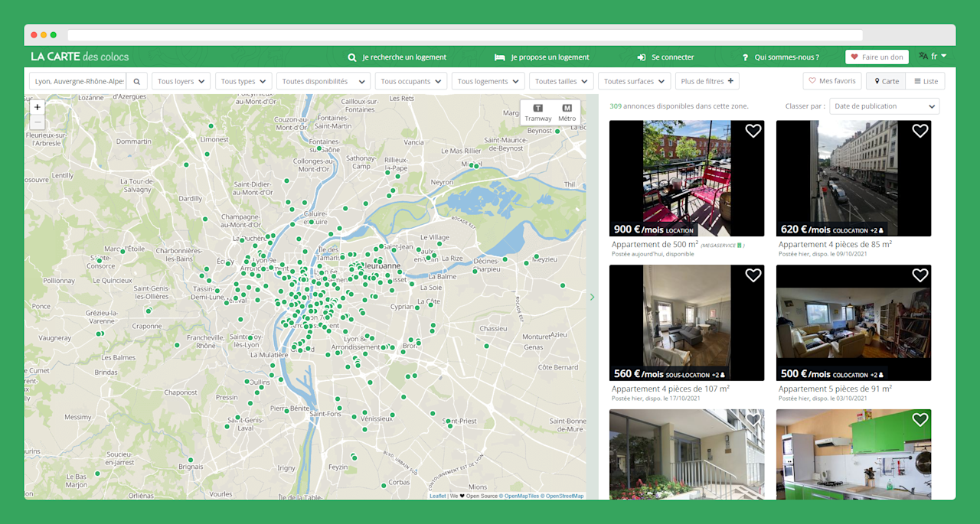
Task: Open Appartement 4 pièces de 85 m² title
Action: click(835, 245)
